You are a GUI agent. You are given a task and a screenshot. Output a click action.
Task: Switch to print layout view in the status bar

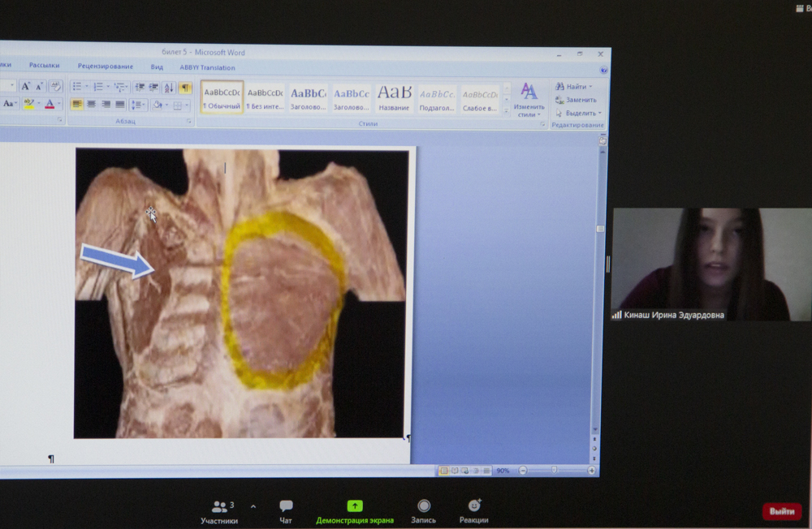(444, 471)
